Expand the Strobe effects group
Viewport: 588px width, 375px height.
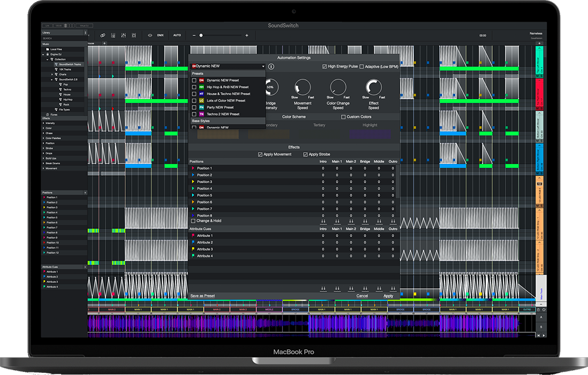click(x=43, y=148)
